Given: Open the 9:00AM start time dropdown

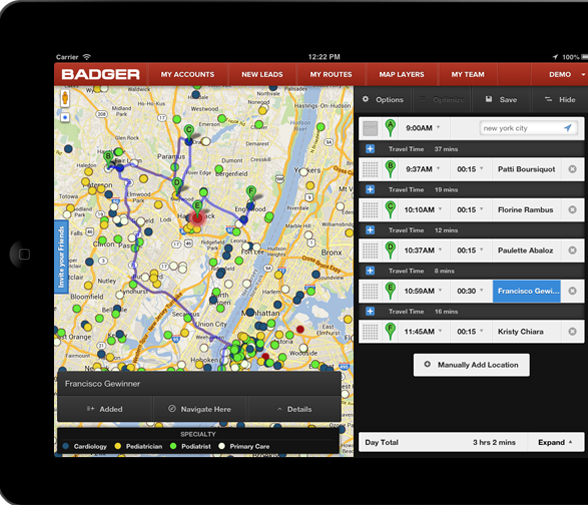Looking at the screenshot, I should coord(423,128).
